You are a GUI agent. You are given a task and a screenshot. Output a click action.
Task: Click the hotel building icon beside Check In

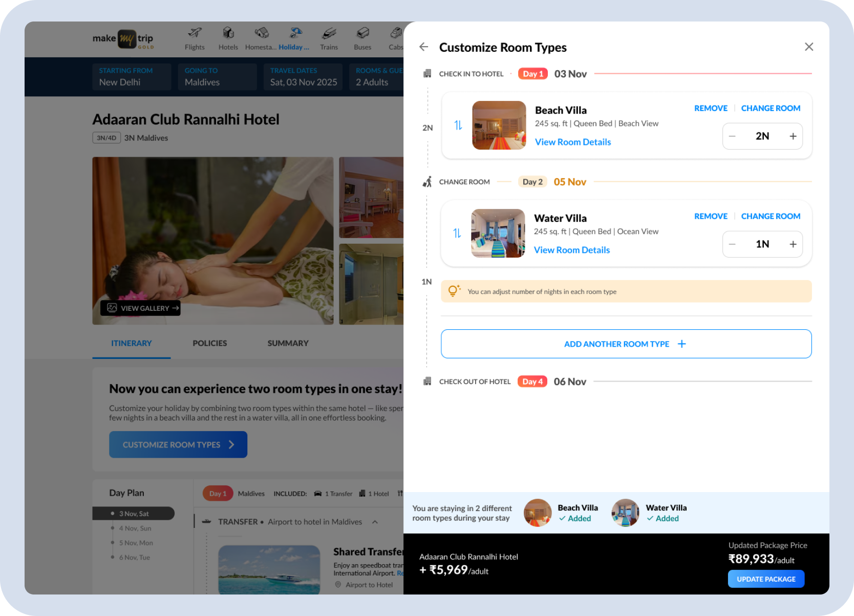(427, 74)
